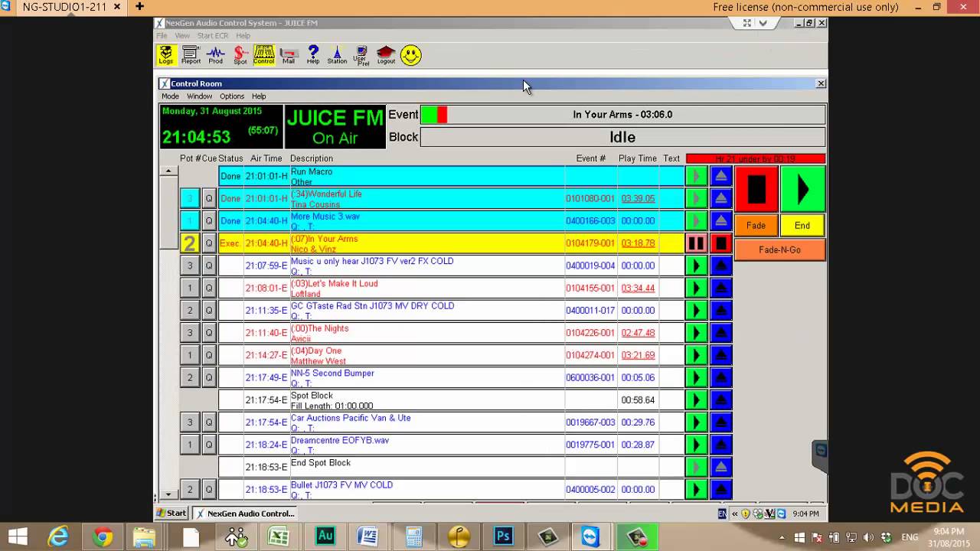980x551 pixels.
Task: Open the Start ECR menu
Action: click(213, 36)
